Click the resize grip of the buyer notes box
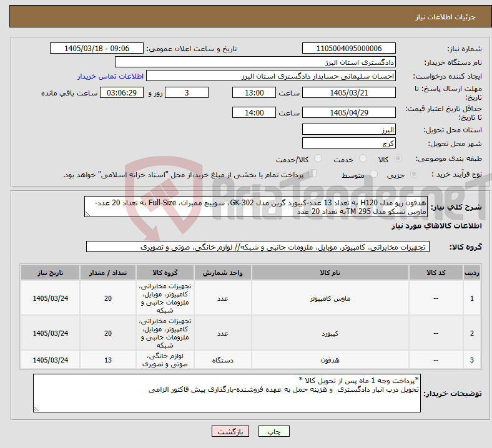 (36, 409)
